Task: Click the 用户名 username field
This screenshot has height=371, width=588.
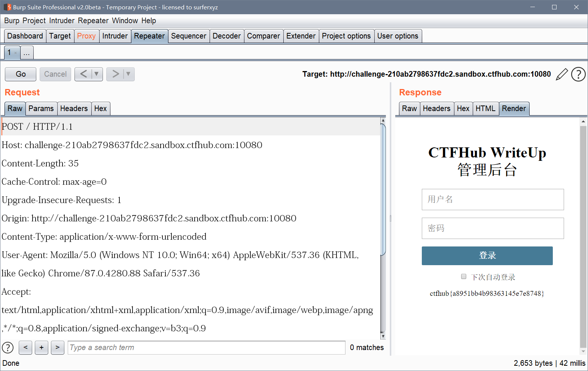Action: click(493, 199)
